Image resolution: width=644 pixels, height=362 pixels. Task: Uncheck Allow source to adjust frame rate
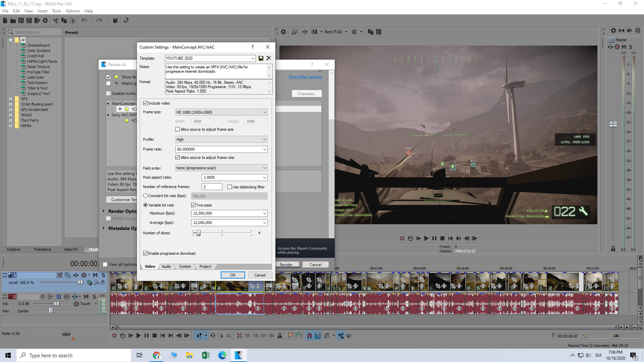pyautogui.click(x=178, y=158)
